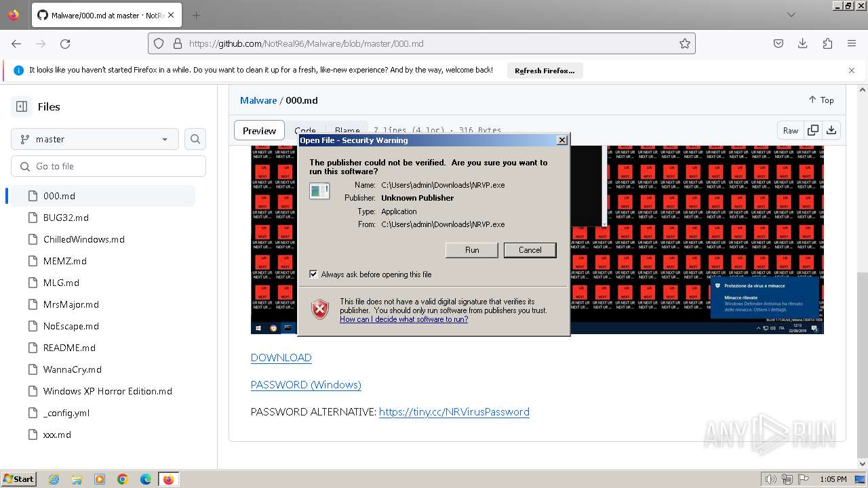This screenshot has height=488, width=868.
Task: Click the site padlock icon
Action: click(178, 43)
